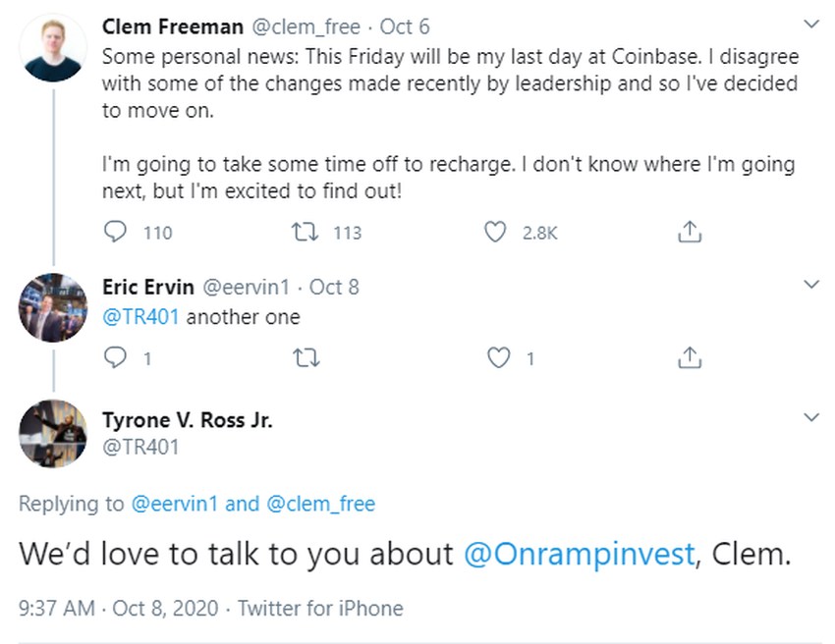This screenshot has height=644, width=835.
Task: Expand the menu arrow on Eric Ervin's tweet
Action: 811,286
